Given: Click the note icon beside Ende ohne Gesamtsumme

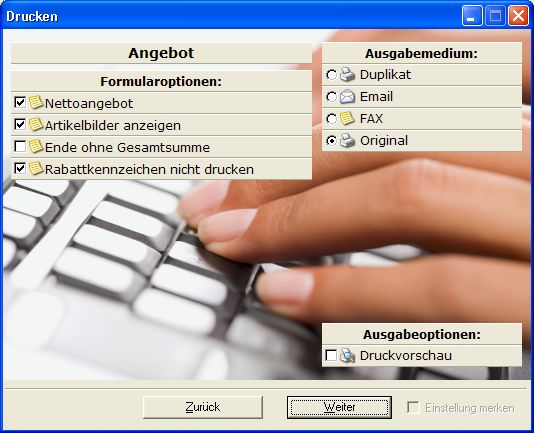Looking at the screenshot, I should point(36,146).
